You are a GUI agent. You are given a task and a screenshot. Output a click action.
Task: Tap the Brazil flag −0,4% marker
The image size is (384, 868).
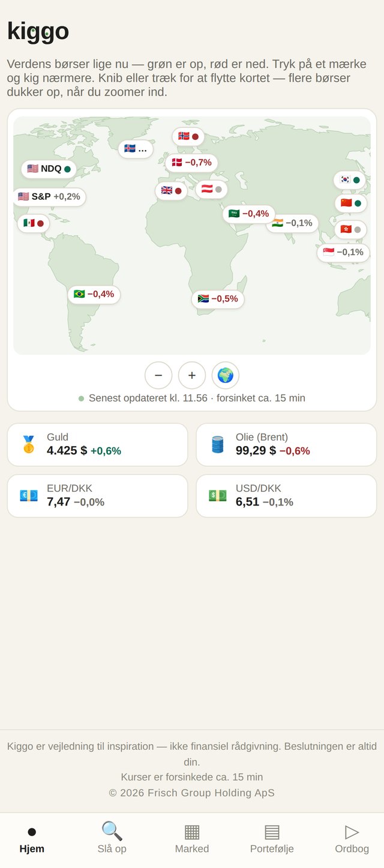(x=94, y=294)
